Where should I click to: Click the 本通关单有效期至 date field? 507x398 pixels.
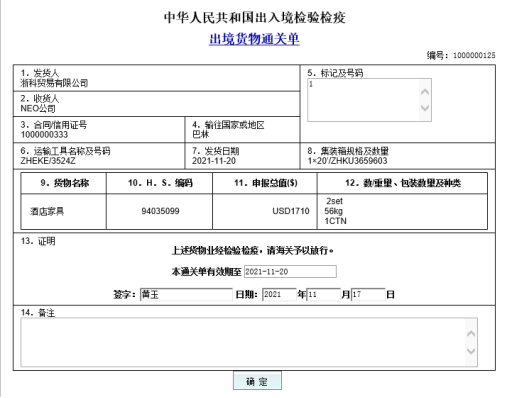tap(290, 271)
